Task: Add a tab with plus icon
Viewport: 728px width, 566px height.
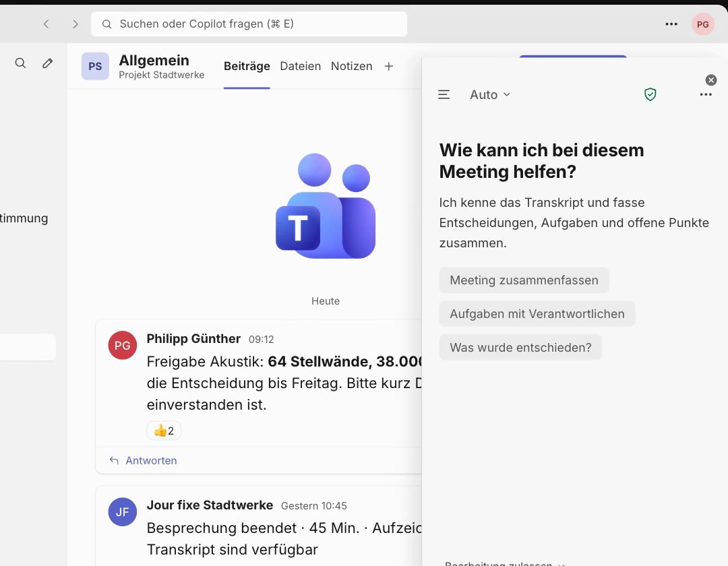Action: pyautogui.click(x=389, y=66)
